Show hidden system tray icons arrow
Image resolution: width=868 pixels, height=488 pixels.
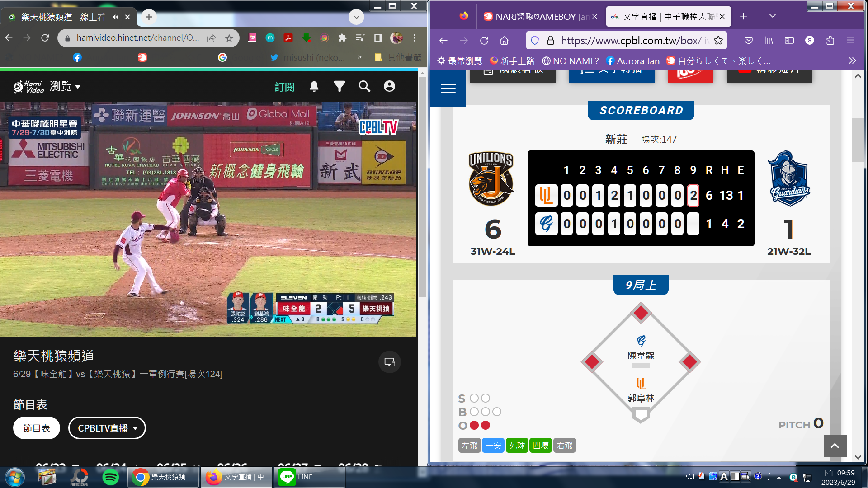coord(779,477)
